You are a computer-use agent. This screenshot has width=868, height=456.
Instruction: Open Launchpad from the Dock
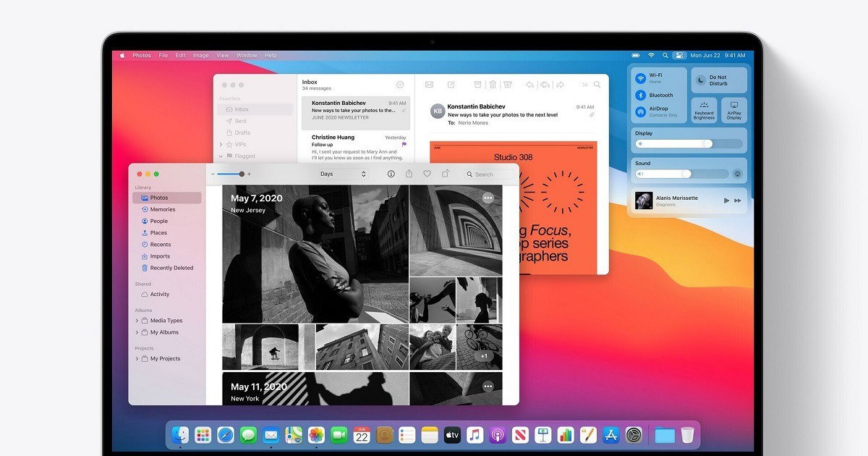tap(203, 435)
